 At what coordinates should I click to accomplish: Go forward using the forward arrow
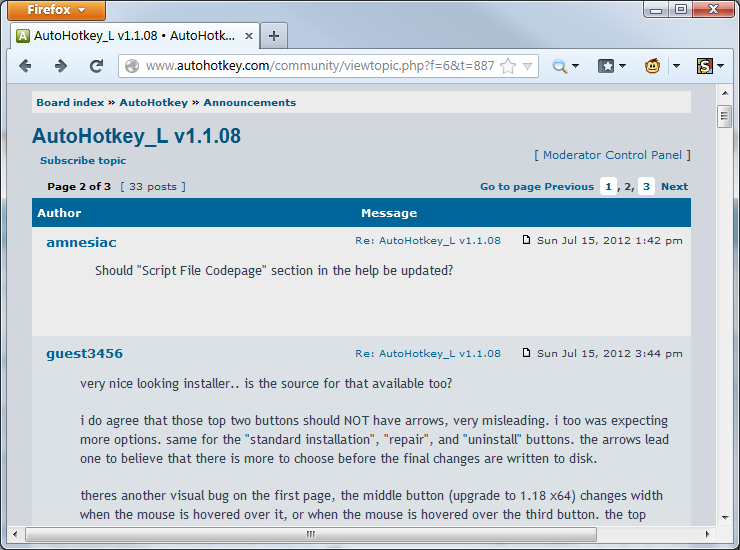coord(60,66)
